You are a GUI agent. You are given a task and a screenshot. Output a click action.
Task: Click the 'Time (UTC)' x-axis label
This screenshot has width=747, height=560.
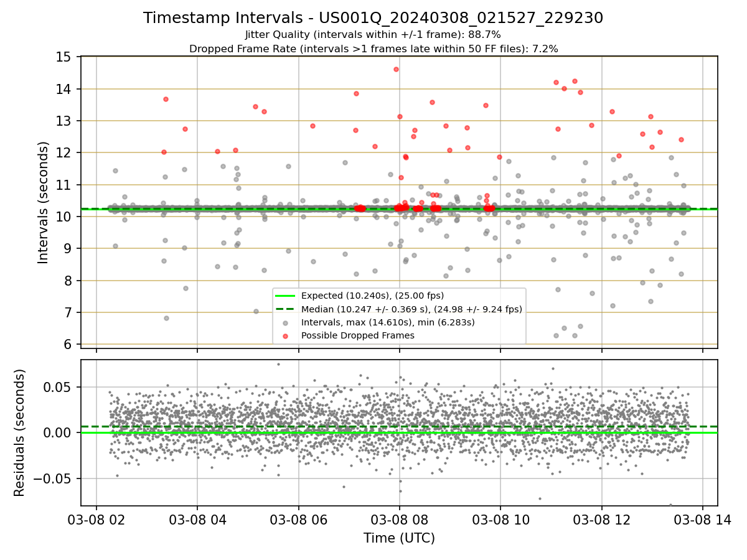coord(399,538)
